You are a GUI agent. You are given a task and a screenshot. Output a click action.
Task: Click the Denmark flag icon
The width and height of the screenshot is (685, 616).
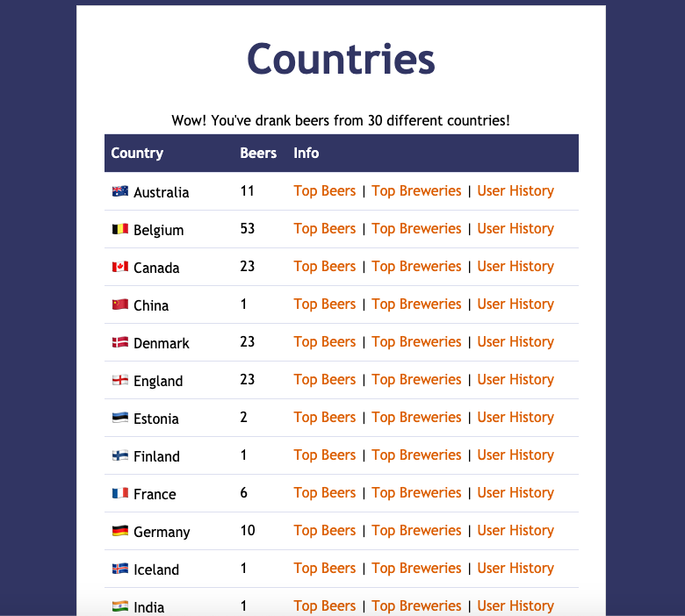(120, 342)
